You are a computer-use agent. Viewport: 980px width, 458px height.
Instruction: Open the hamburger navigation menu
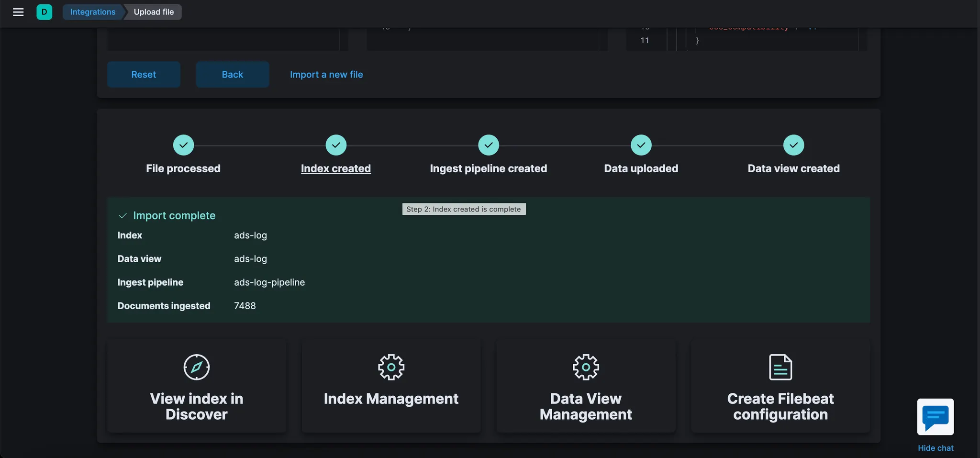[18, 12]
